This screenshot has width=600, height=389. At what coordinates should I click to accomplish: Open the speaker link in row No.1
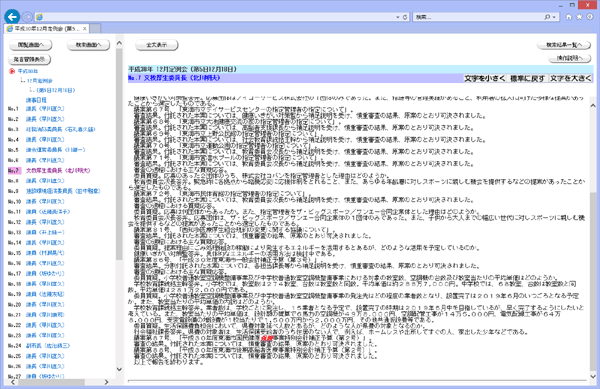coord(45,109)
